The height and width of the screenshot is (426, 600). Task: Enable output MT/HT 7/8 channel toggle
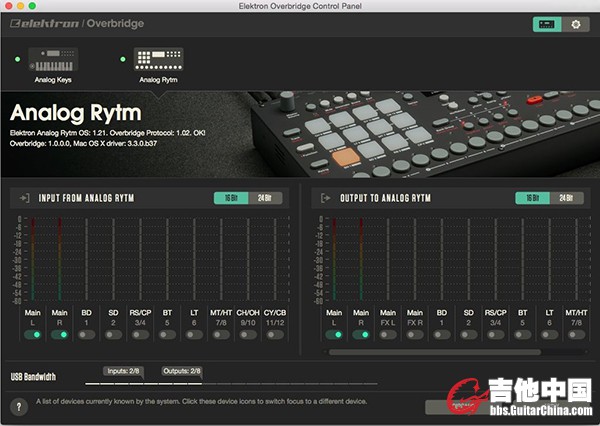576,335
